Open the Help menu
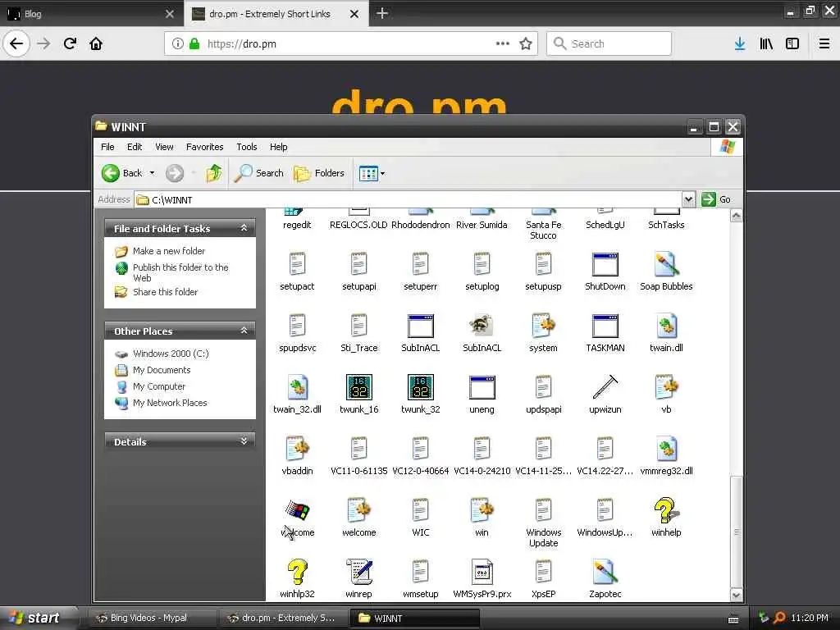The width and height of the screenshot is (840, 630). coord(278,147)
